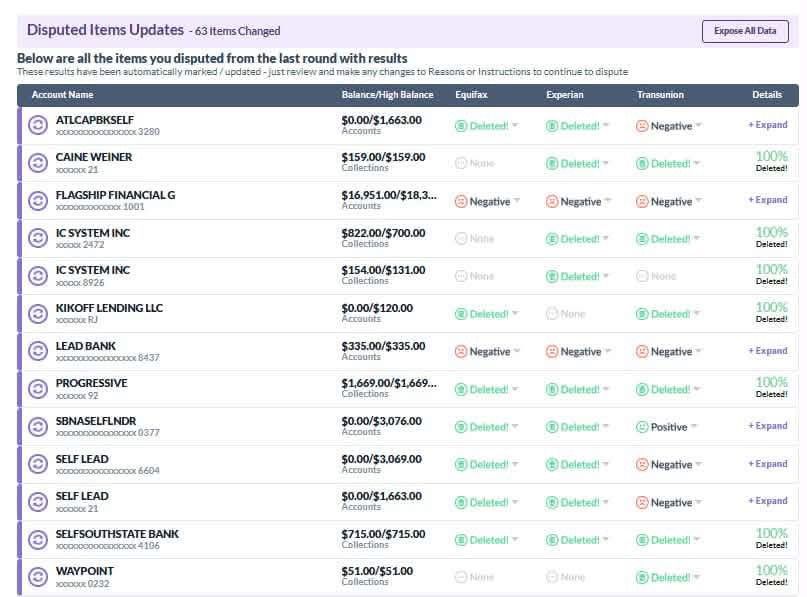Click the refresh icon for LEAD BANK
The width and height of the screenshot is (807, 597).
point(38,351)
